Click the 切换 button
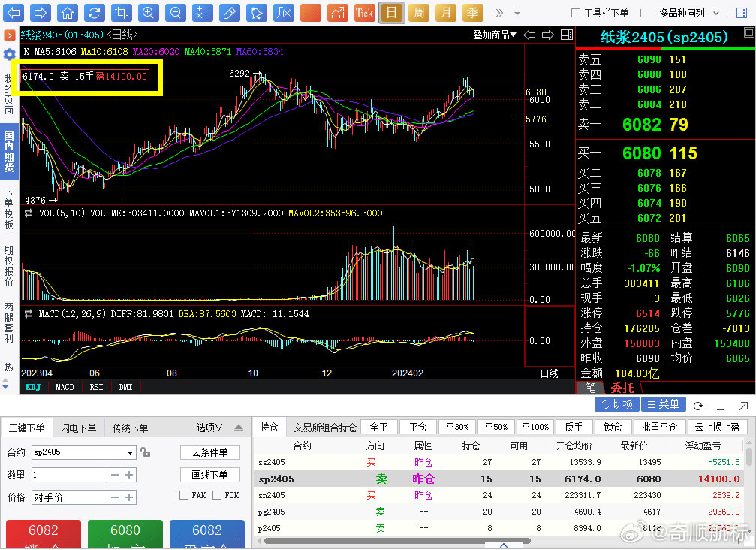Viewport: 756px width, 550px height. point(616,404)
